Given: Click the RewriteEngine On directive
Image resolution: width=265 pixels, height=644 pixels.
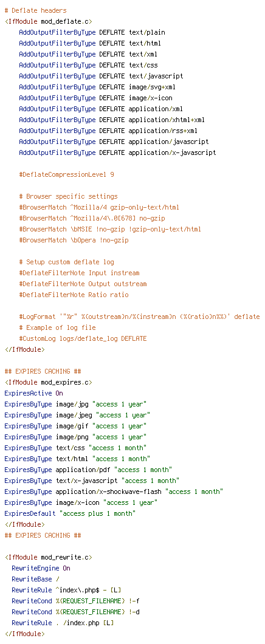Looking at the screenshot, I should click(x=41, y=569).
